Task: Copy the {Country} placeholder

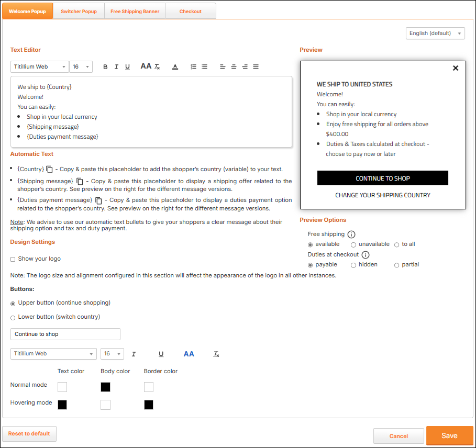Action: tap(50, 170)
